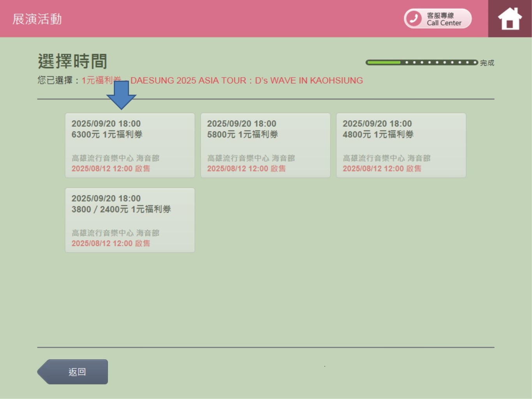This screenshot has height=399, width=532.
Task: Choose the 5800元 1元福利券 session
Action: pyautogui.click(x=265, y=145)
